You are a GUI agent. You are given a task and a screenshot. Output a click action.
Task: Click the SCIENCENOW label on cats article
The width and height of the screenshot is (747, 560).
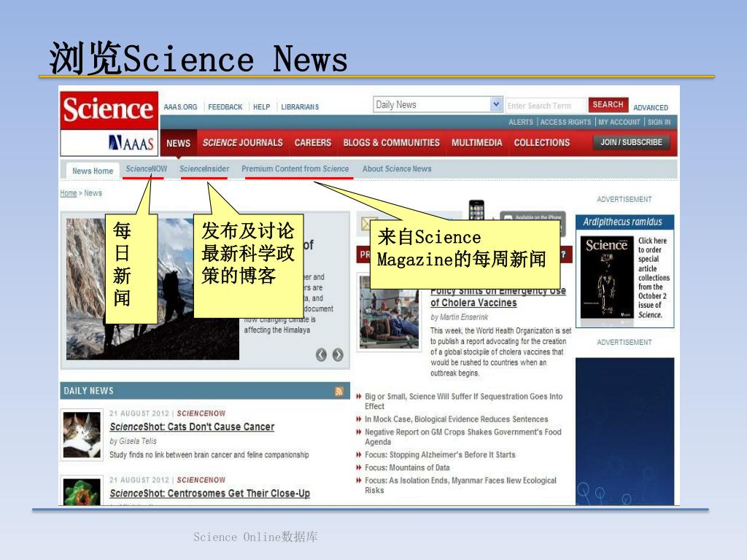[201, 414]
